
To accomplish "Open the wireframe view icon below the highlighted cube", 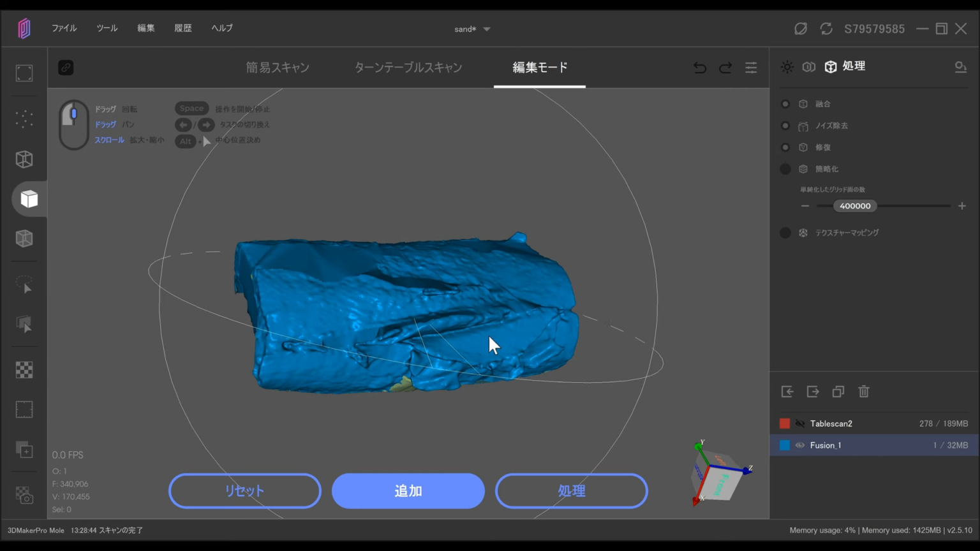I will (x=24, y=238).
